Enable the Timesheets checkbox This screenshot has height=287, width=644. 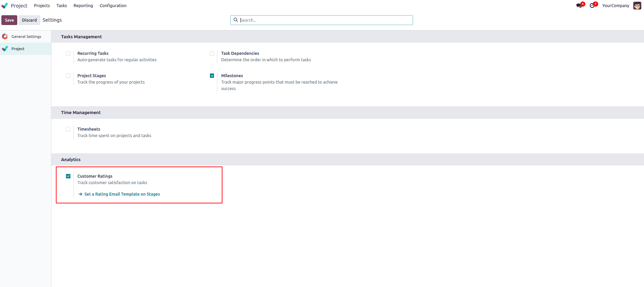[x=68, y=129]
